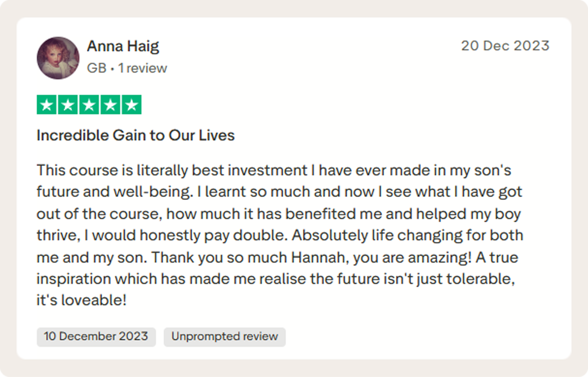This screenshot has height=377, width=588.
Task: Click the last line 'it's loveable!'
Action: [x=81, y=300]
